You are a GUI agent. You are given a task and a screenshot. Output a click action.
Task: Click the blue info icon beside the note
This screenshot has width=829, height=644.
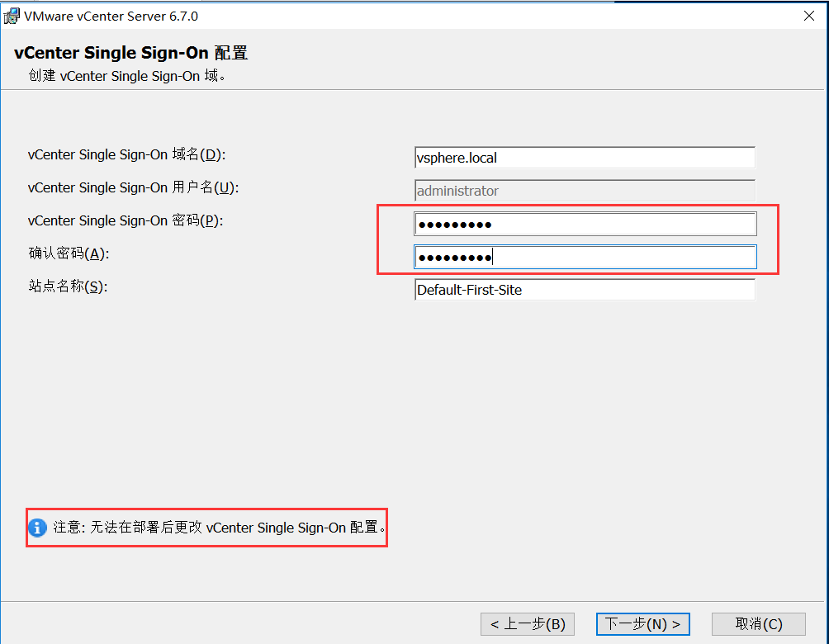(37, 528)
